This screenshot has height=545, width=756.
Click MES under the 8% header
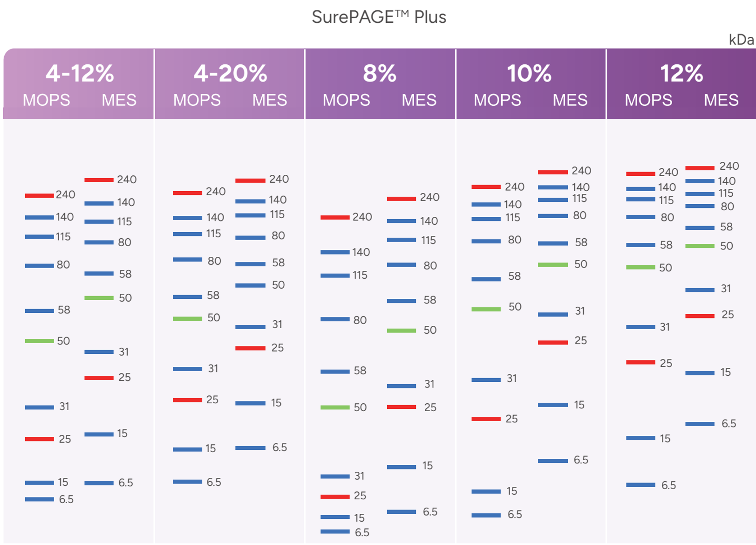click(419, 100)
